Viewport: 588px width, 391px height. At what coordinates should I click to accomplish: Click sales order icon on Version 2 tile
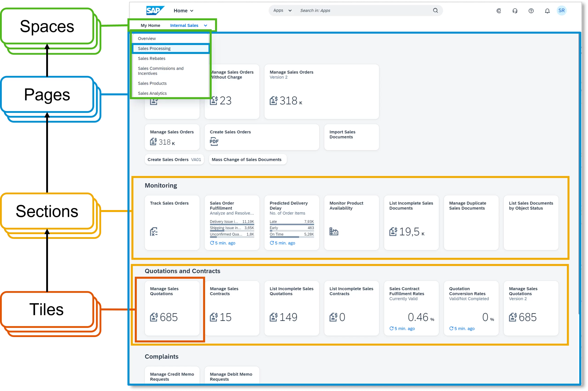(x=273, y=101)
